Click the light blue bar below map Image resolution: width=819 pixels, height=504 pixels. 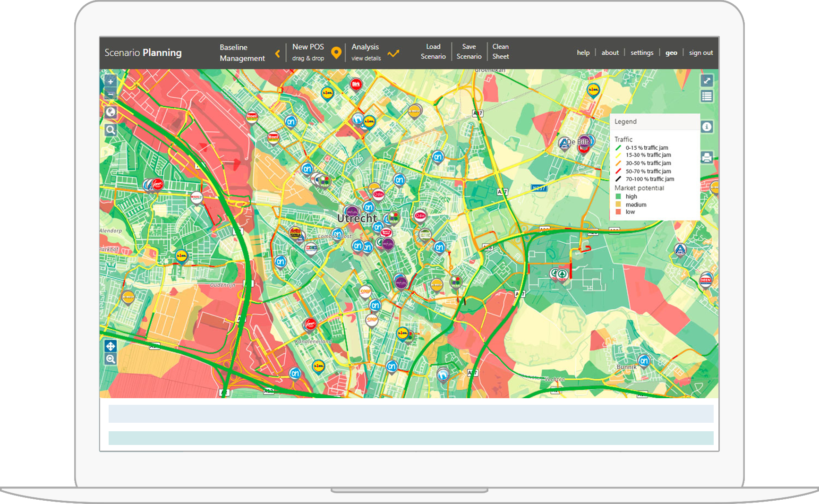(411, 414)
